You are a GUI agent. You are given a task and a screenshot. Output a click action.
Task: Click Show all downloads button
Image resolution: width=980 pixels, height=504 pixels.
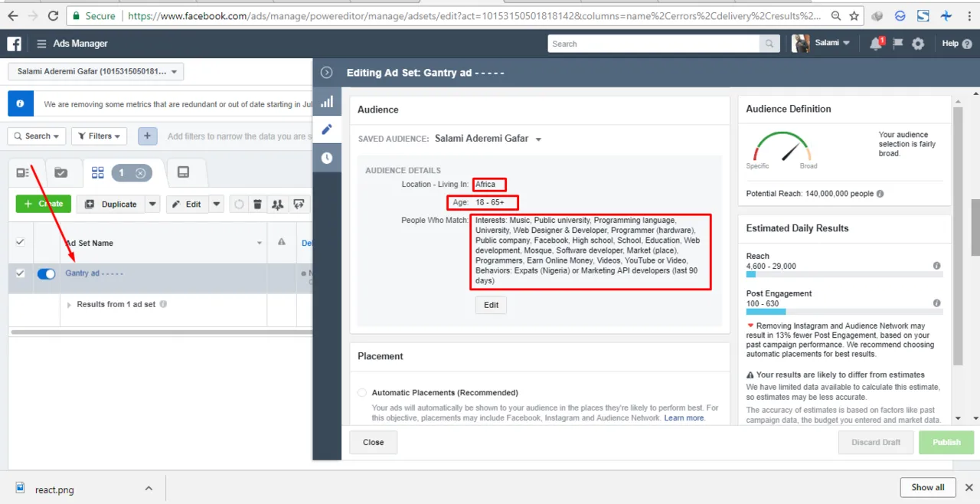coord(928,487)
